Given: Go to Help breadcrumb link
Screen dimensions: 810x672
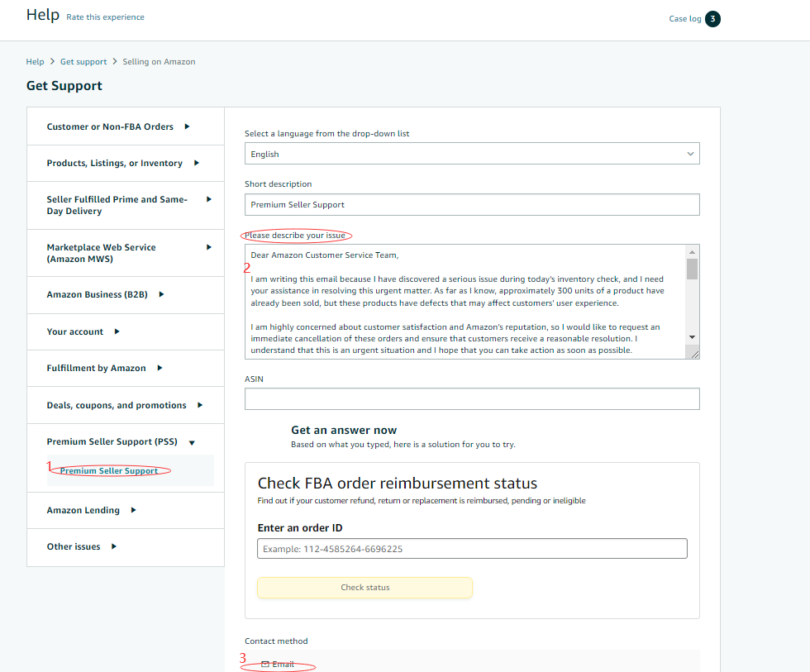Looking at the screenshot, I should tap(35, 61).
